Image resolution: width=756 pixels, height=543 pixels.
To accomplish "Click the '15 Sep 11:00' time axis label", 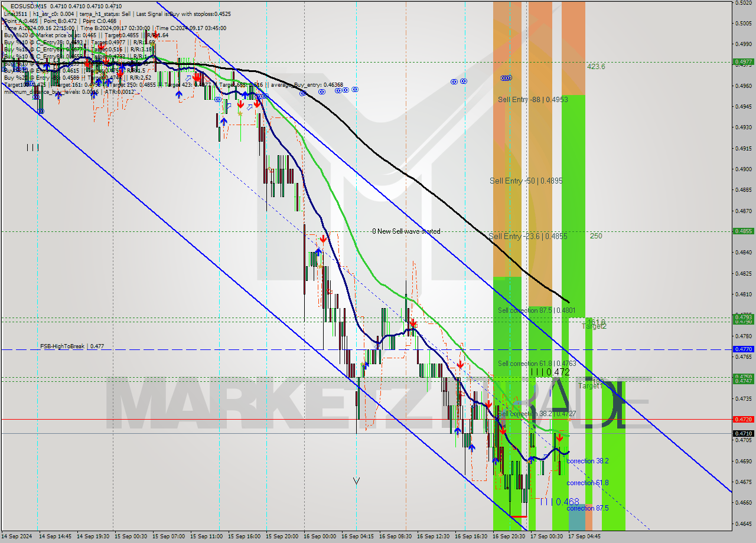I will click(206, 537).
